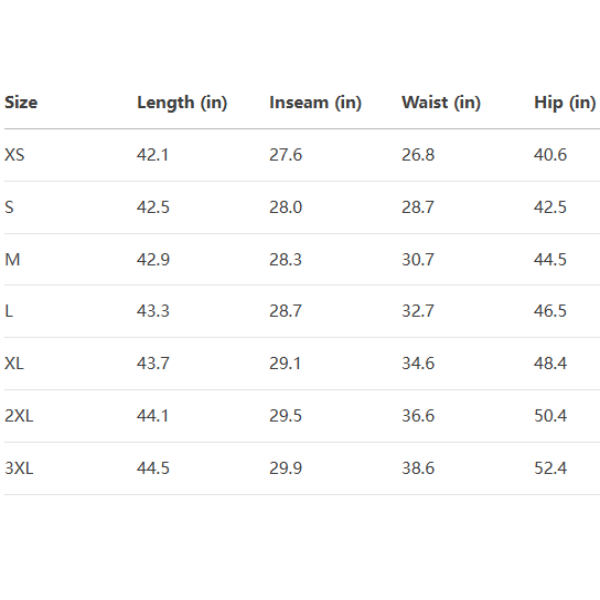The height and width of the screenshot is (600, 600).
Task: Select the S size row label
Action: click(9, 207)
